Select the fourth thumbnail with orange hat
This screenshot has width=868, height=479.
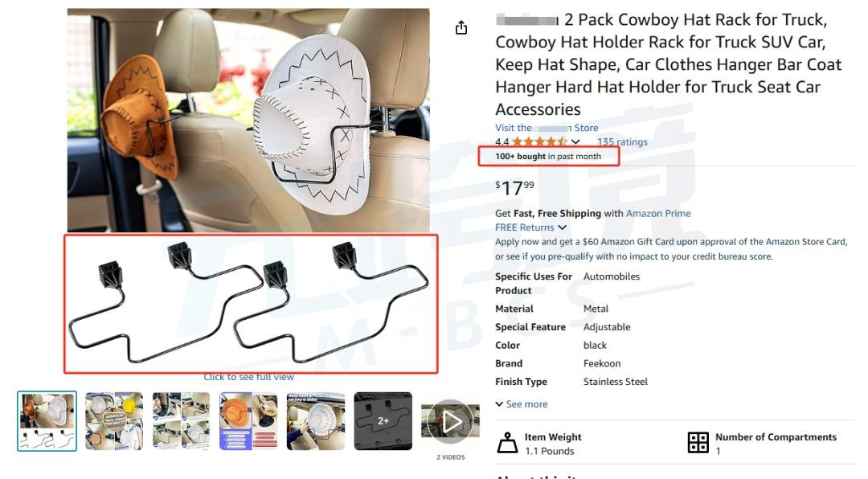click(x=248, y=421)
